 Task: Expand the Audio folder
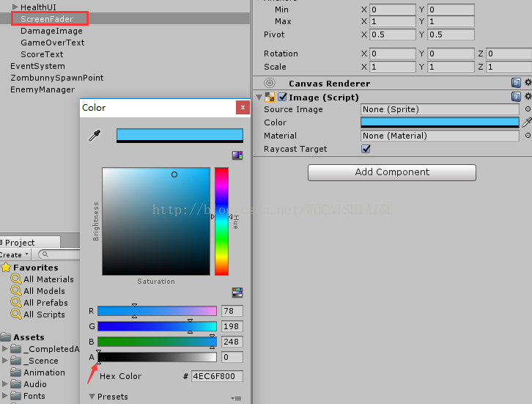coord(4,384)
